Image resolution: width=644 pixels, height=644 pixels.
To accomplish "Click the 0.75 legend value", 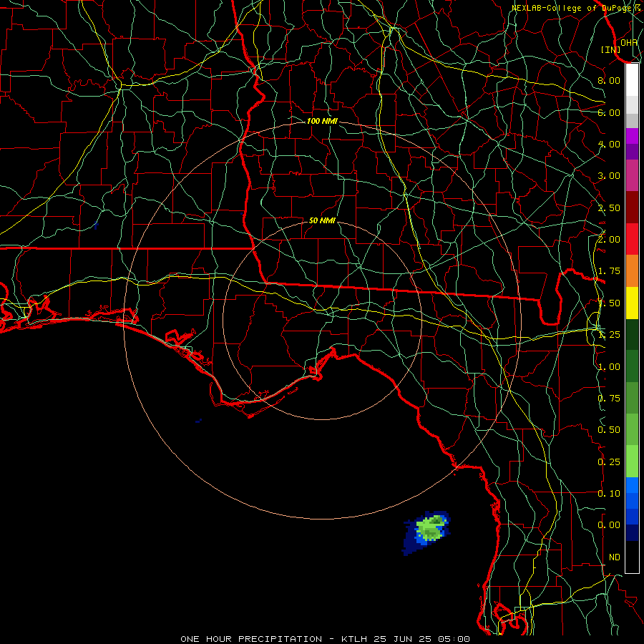I will [609, 399].
